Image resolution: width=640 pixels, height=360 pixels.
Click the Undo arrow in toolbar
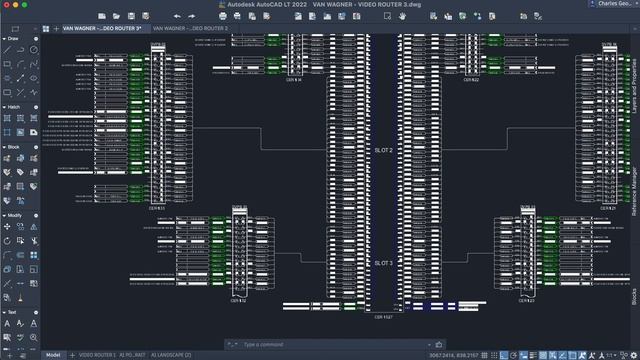point(177,16)
